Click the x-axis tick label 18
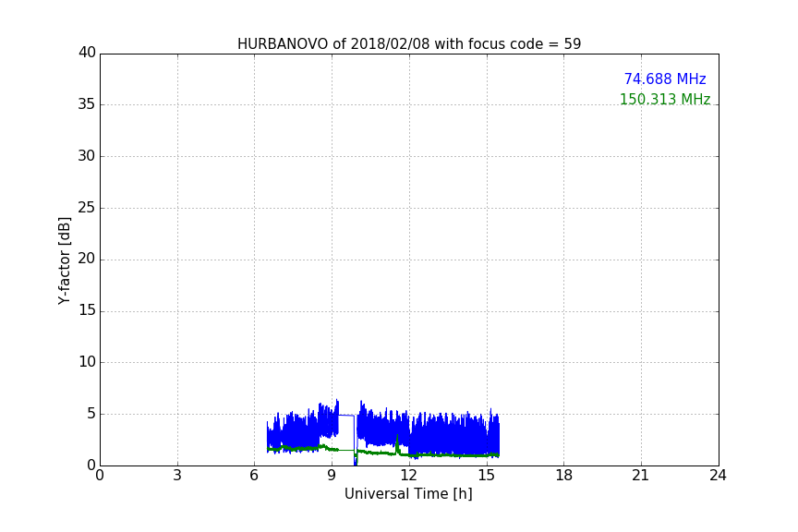Image resolution: width=798 pixels, height=532 pixels. pyautogui.click(x=564, y=476)
